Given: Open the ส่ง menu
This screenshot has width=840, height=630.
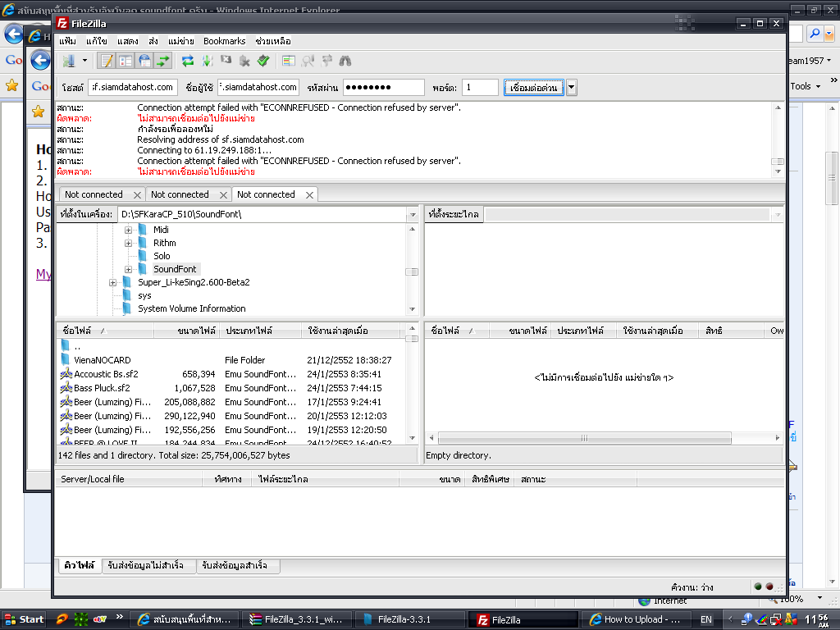Looking at the screenshot, I should [153, 41].
